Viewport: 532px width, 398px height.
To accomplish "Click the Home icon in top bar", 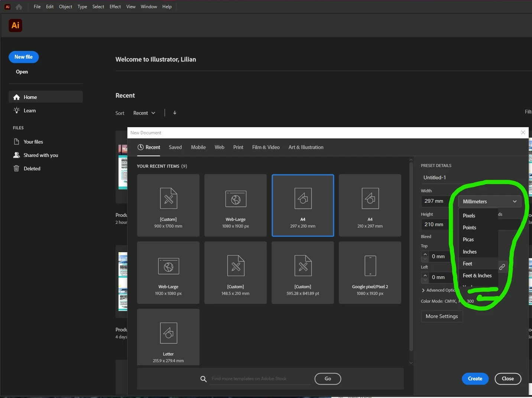I will [x=19, y=7].
